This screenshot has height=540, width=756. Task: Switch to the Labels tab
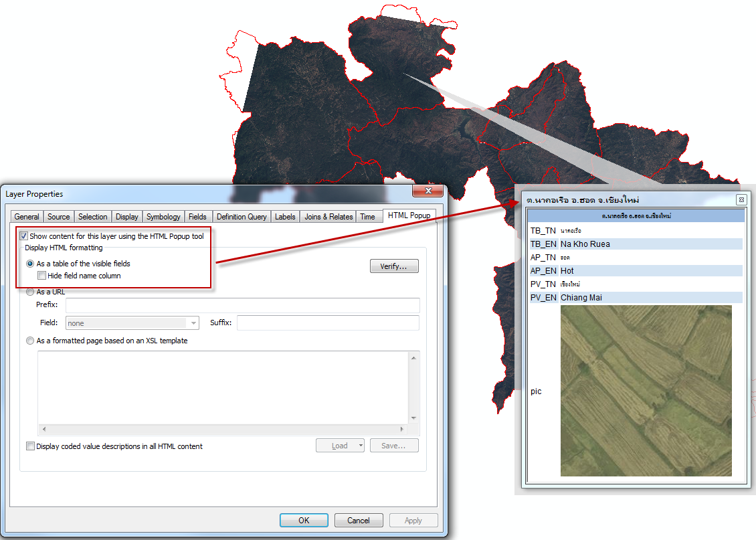pos(285,217)
